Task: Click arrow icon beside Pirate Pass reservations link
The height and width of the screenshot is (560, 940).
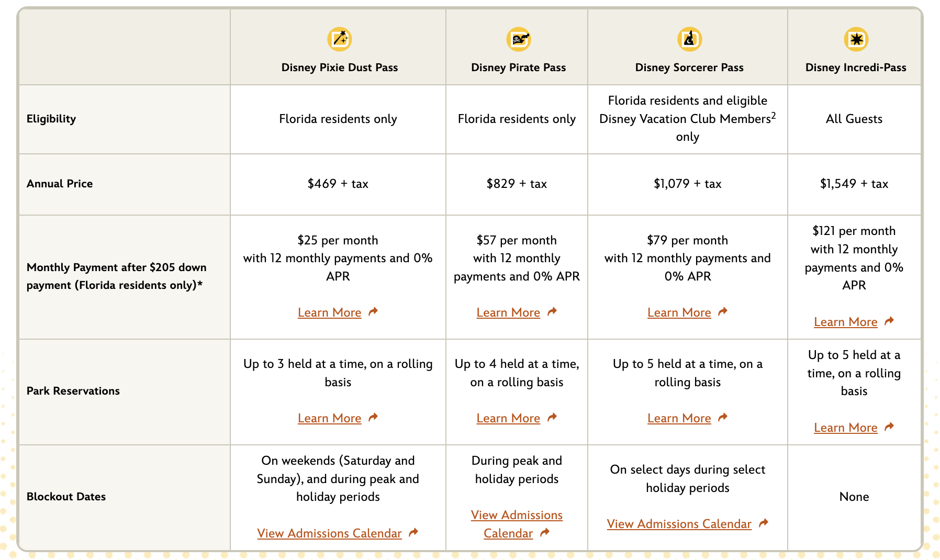Action: point(552,418)
